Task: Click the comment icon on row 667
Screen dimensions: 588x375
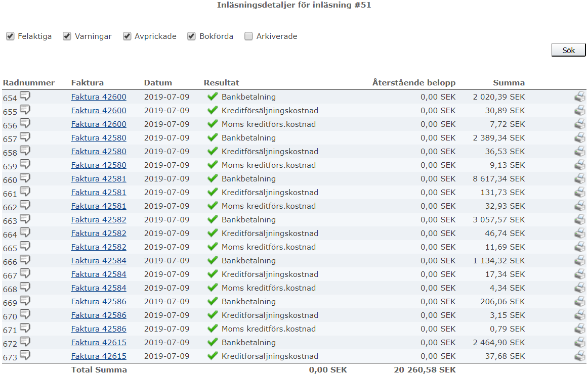Action: point(25,273)
